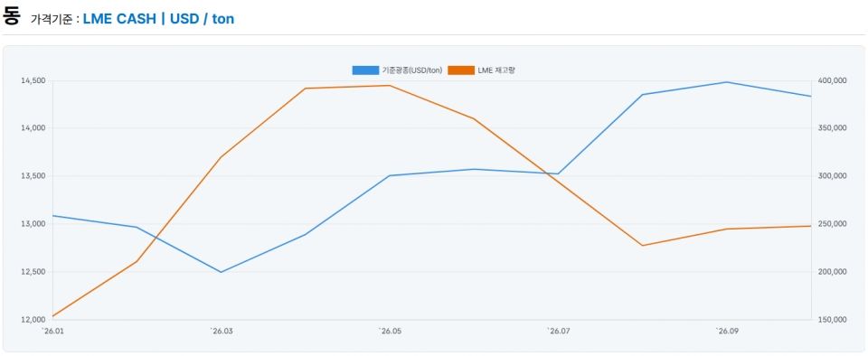Select the orange inventory point at '26.03
The width and height of the screenshot is (868, 356).
pos(221,157)
